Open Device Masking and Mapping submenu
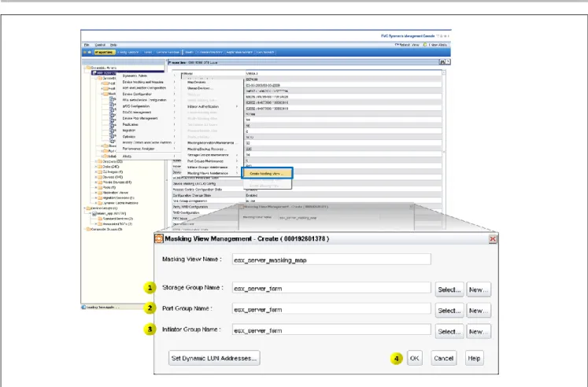 click(x=148, y=82)
